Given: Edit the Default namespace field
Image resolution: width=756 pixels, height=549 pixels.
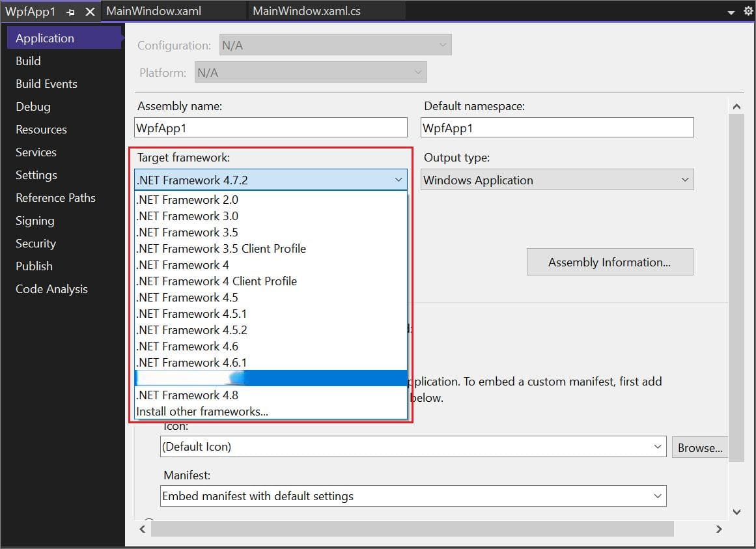Looking at the screenshot, I should click(557, 128).
